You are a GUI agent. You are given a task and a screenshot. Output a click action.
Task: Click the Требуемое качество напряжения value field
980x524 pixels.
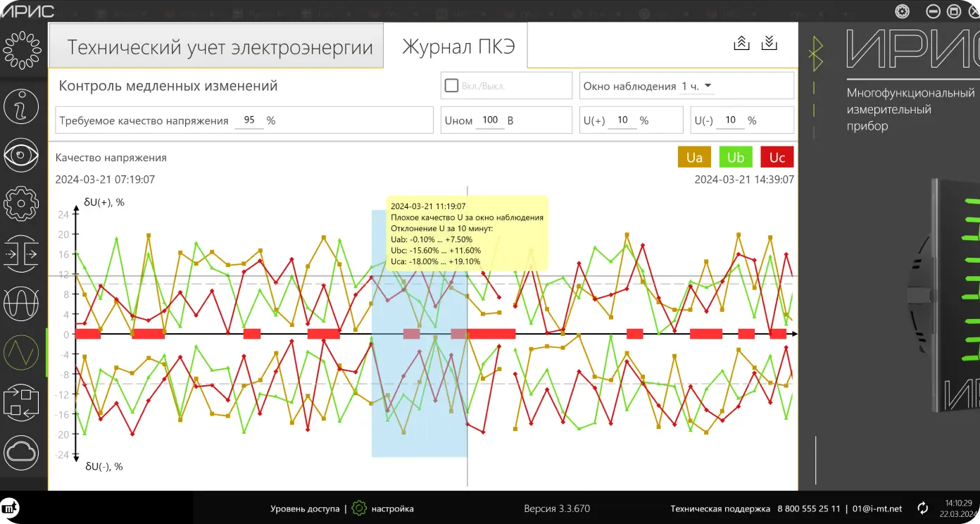[249, 120]
